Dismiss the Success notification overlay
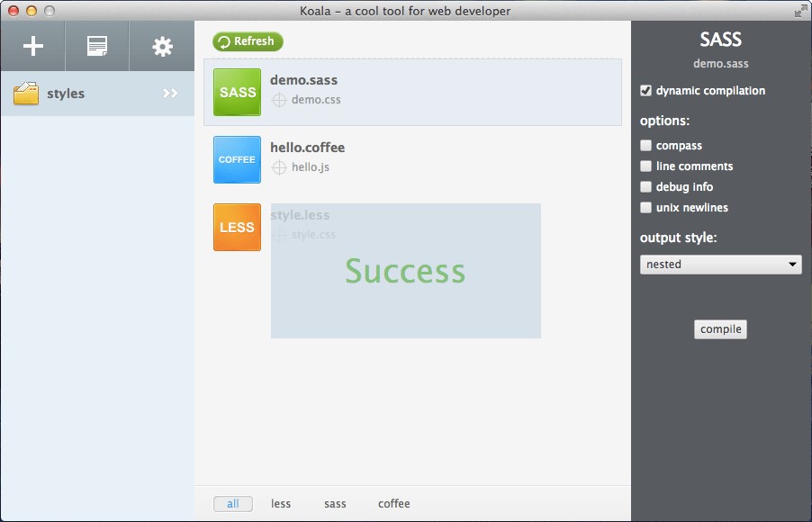Image resolution: width=812 pixels, height=522 pixels. (405, 271)
